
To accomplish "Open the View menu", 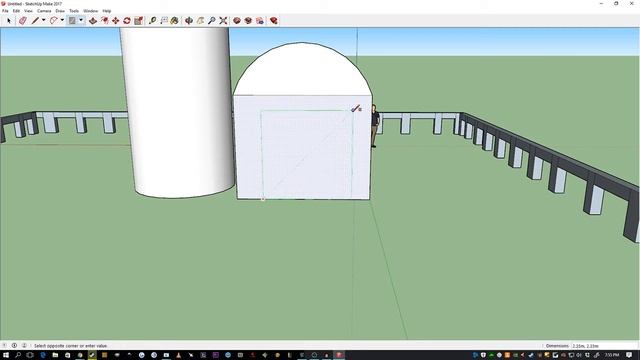I will 28,11.
